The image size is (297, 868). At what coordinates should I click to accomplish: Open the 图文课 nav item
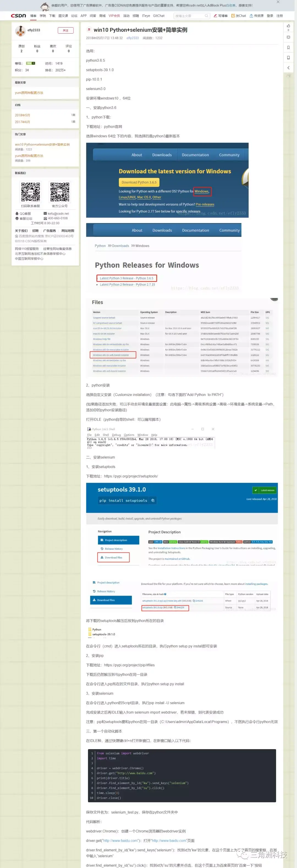click(63, 16)
